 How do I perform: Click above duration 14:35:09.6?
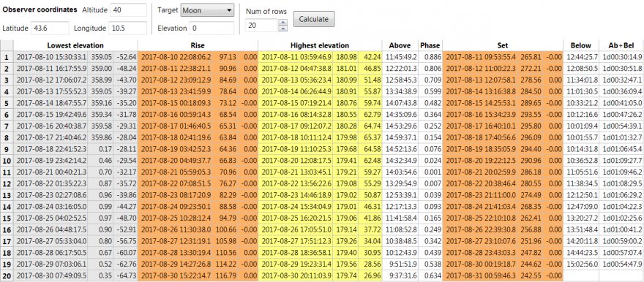point(400,115)
